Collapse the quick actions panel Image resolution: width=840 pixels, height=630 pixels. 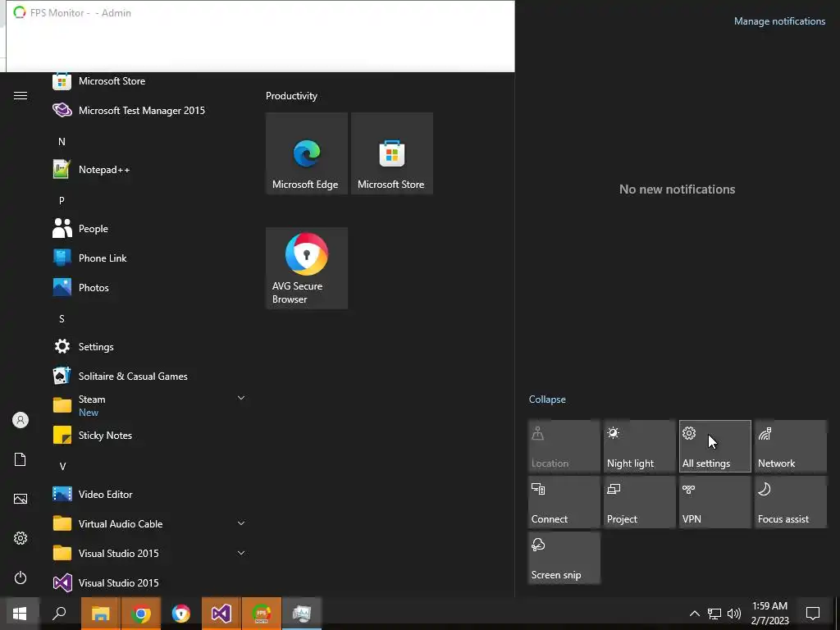(547, 399)
